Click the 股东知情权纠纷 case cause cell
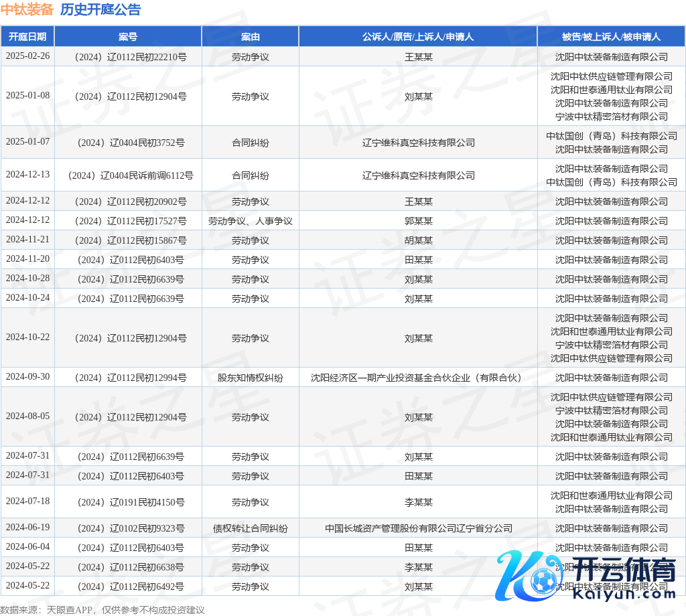 (x=251, y=378)
